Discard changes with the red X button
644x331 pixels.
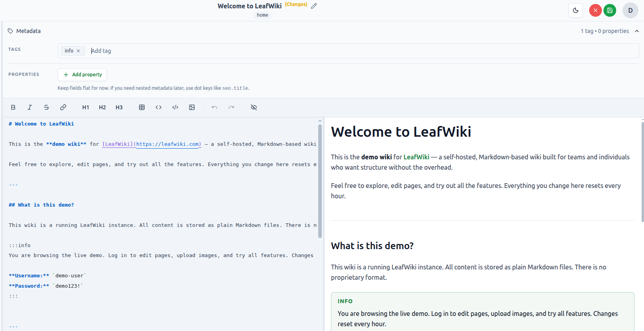[x=595, y=10]
